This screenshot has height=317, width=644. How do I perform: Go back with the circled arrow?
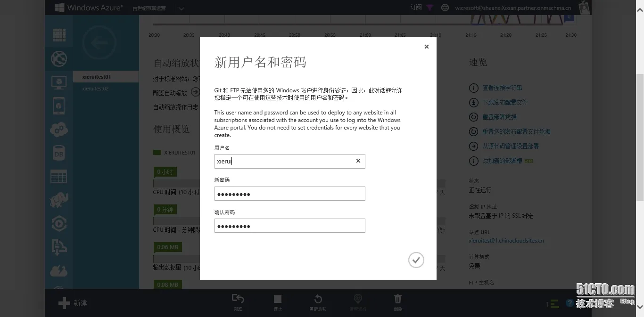[x=99, y=43]
